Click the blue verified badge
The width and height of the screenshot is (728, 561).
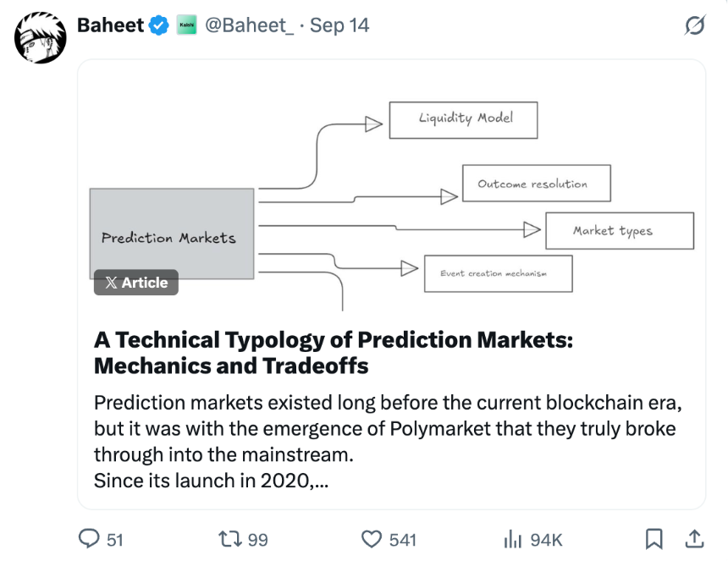(x=158, y=25)
